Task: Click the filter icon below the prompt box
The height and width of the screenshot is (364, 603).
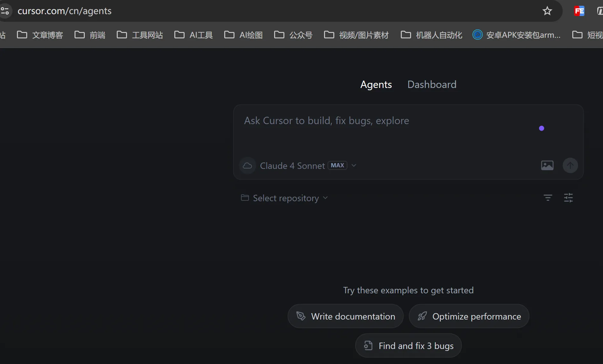Action: (548, 198)
